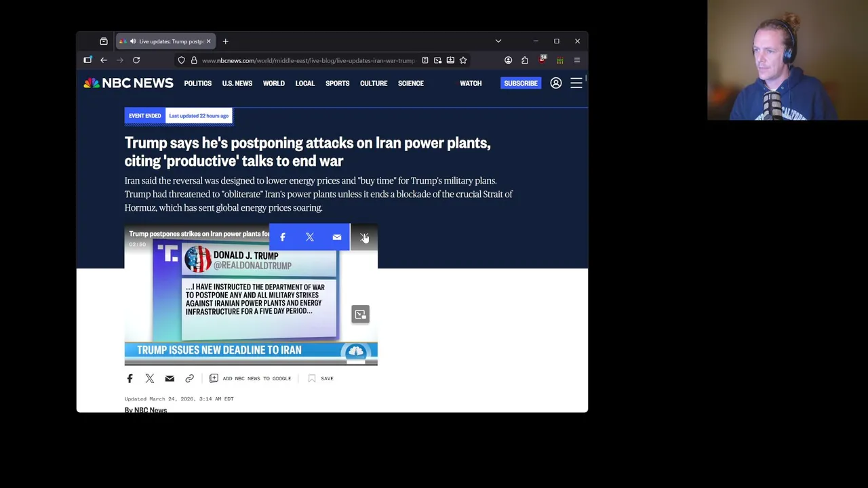Open the browser application menu

577,60
